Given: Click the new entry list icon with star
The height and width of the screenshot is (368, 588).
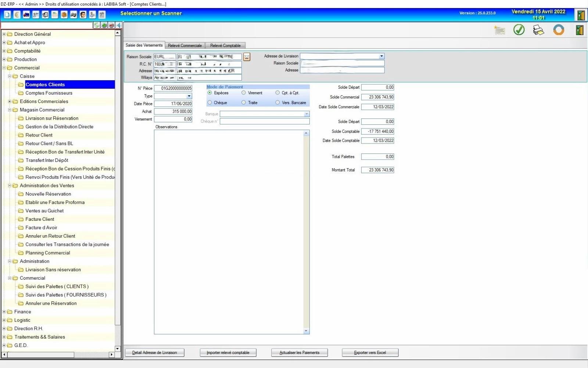Looking at the screenshot, I should point(499,30).
